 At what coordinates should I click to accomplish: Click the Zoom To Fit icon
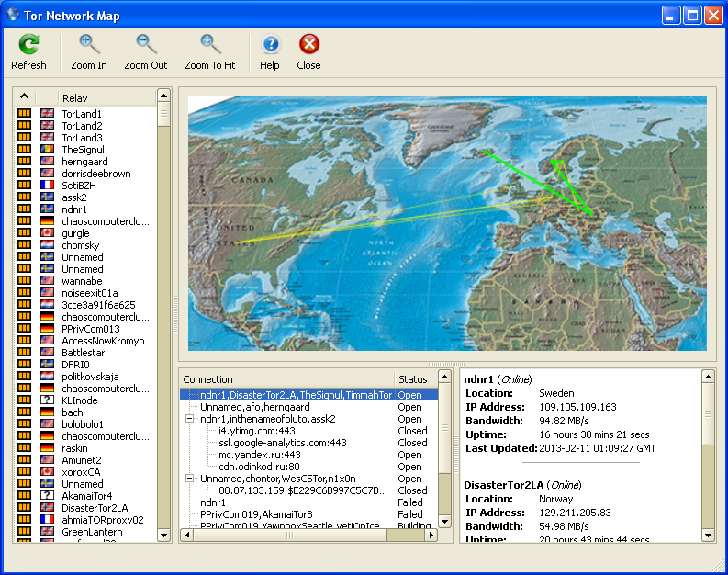click(x=210, y=45)
